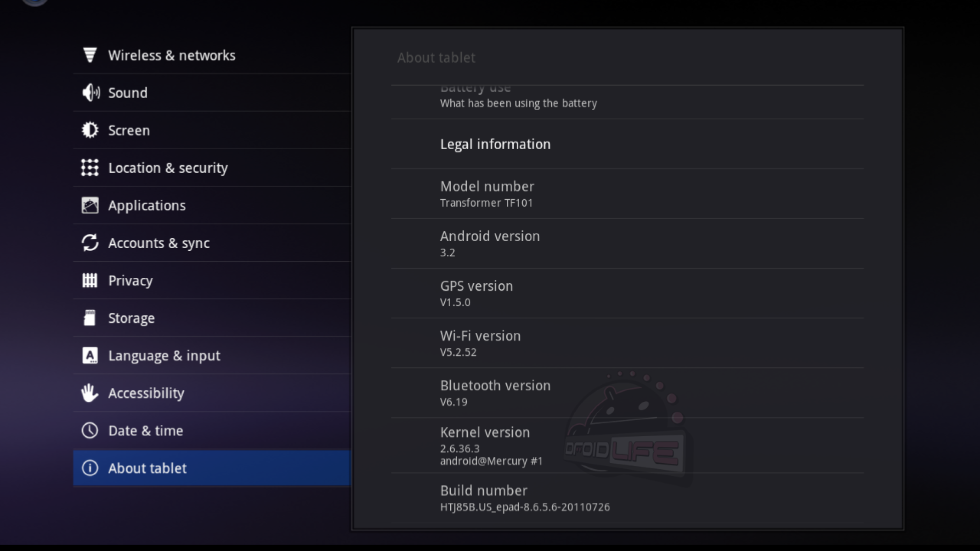The height and width of the screenshot is (551, 980).
Task: Click the Sound speaker icon
Action: click(x=91, y=93)
